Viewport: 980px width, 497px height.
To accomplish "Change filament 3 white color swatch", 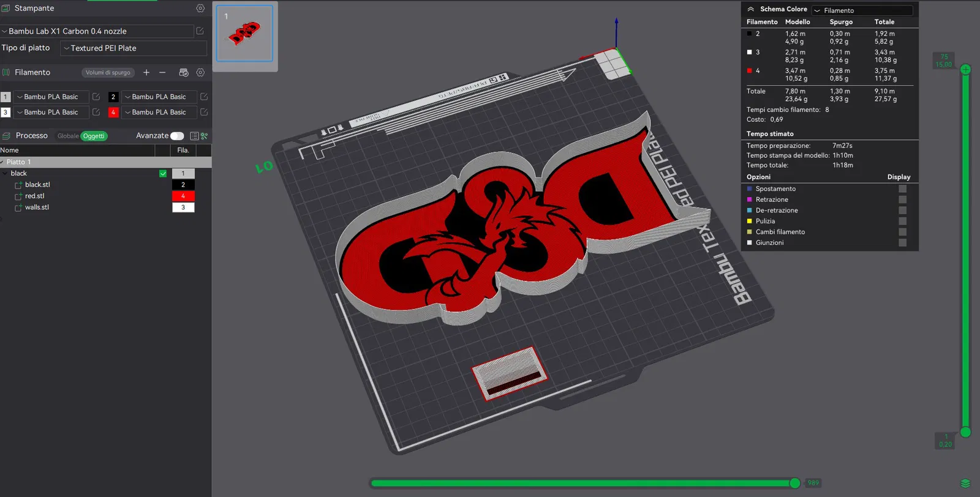I will 6,112.
